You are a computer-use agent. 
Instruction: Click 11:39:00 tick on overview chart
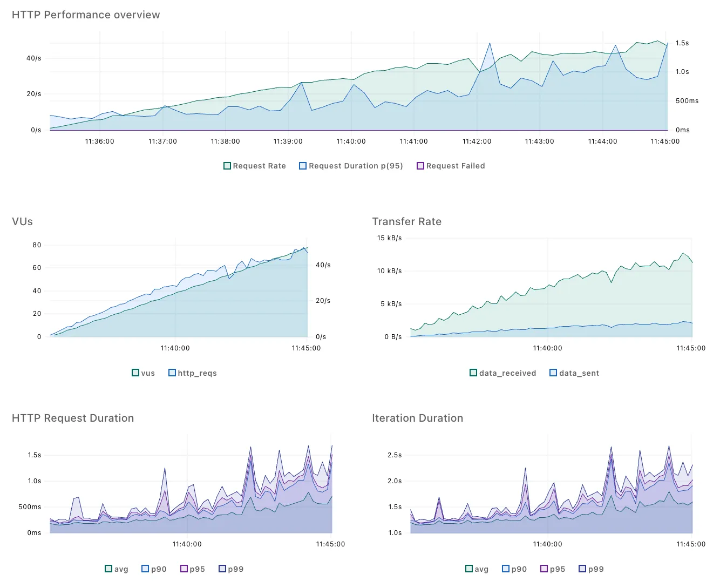pyautogui.click(x=288, y=141)
